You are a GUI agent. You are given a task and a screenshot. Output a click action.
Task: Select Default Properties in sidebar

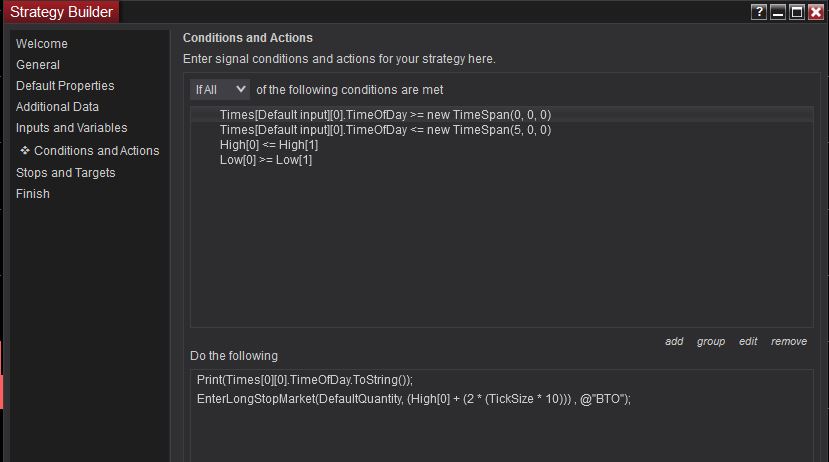pos(65,86)
